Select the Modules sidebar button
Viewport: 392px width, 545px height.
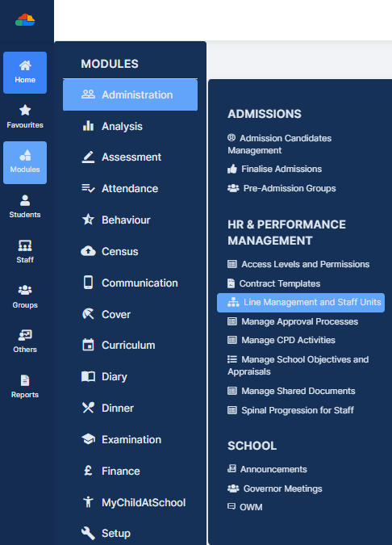[x=25, y=162]
